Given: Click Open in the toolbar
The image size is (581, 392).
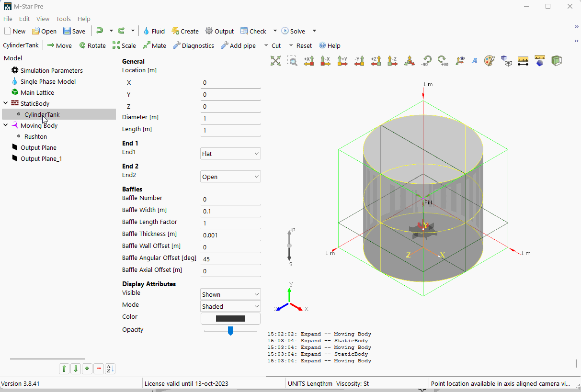Looking at the screenshot, I should (44, 31).
